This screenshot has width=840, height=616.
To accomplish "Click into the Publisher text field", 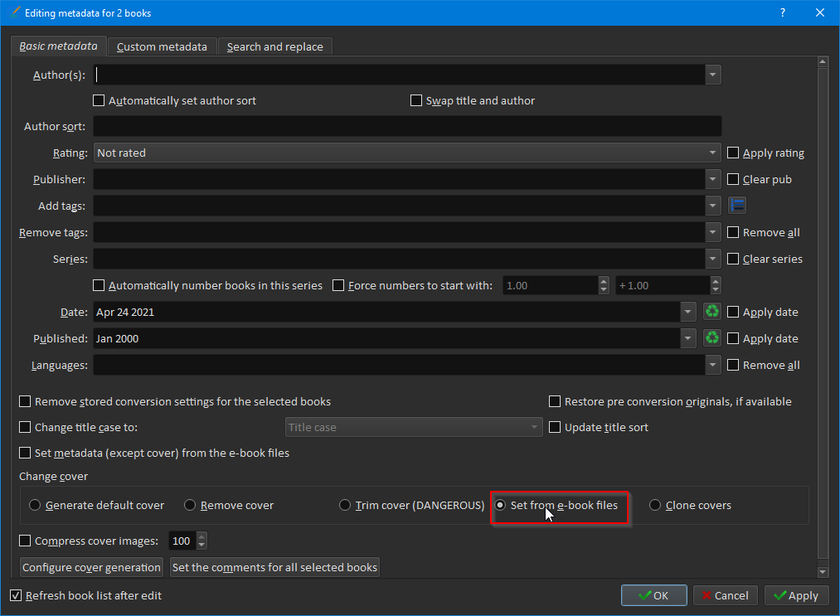I will [399, 179].
